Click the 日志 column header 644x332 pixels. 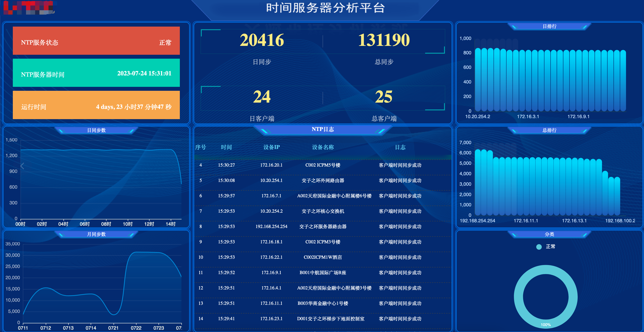tap(400, 147)
